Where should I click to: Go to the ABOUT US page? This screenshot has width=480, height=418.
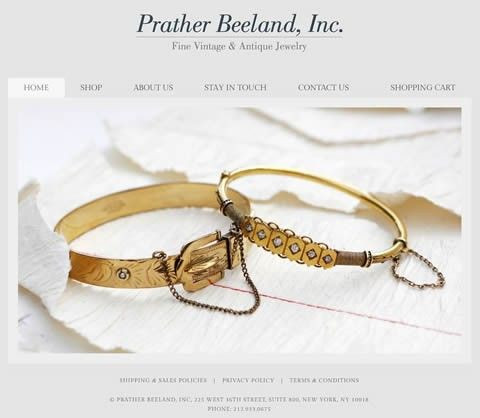(x=153, y=88)
